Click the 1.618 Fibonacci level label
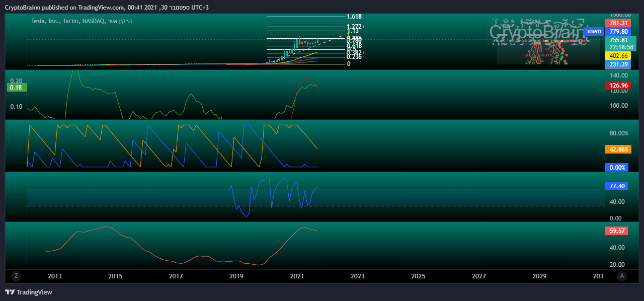Image resolution: width=644 pixels, height=301 pixels. point(354,17)
